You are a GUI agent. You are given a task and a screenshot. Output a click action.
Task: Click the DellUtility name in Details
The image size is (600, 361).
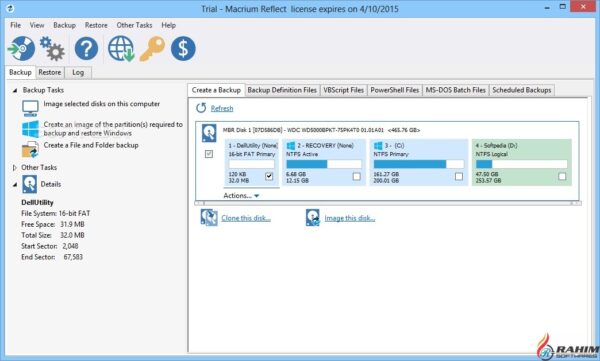(x=37, y=203)
